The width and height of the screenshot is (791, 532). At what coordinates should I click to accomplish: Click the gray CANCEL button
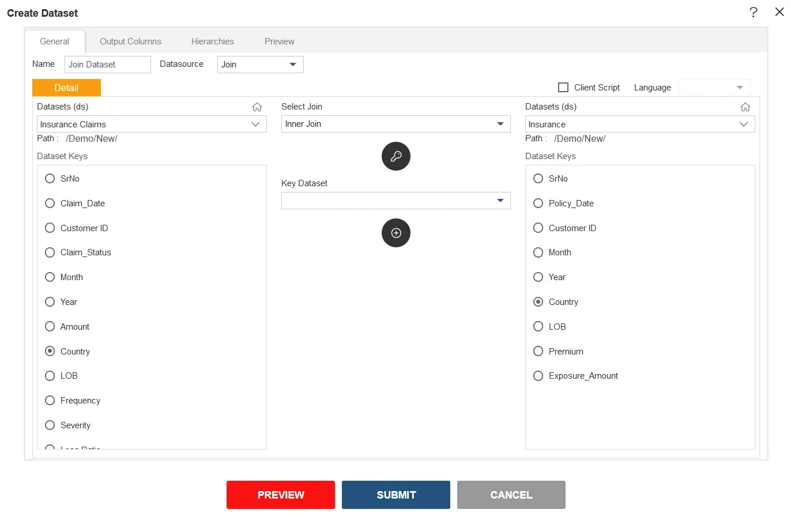pyautogui.click(x=511, y=495)
